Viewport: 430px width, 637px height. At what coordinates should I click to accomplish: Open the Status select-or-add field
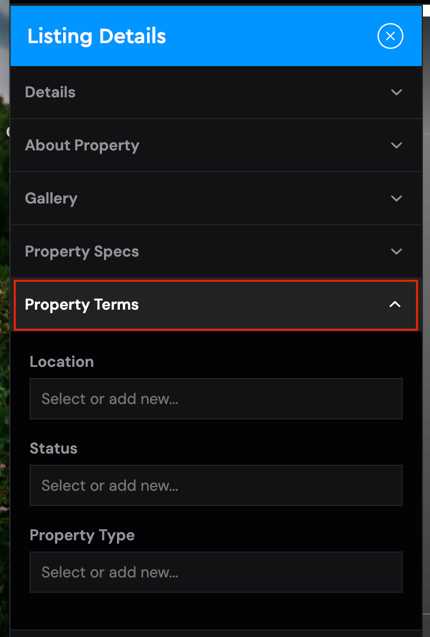pos(216,485)
